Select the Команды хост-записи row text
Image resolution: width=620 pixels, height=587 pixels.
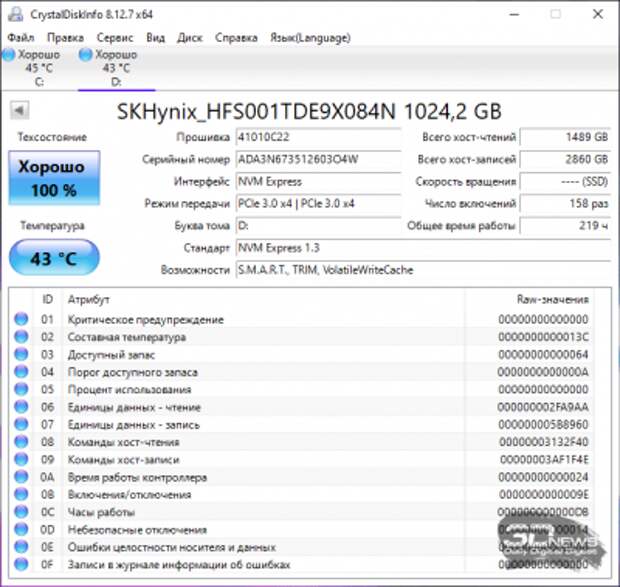pyautogui.click(x=123, y=460)
